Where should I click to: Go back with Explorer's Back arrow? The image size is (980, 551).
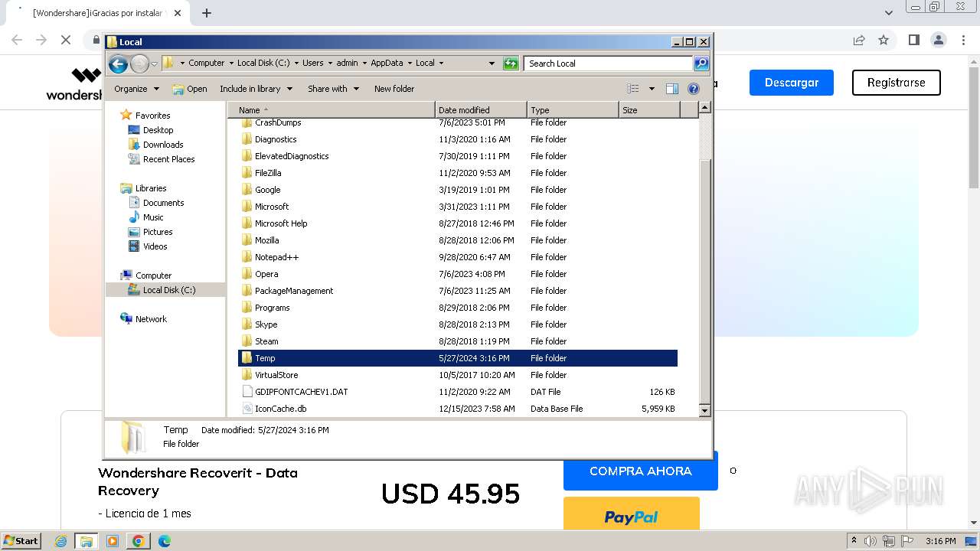pos(118,64)
